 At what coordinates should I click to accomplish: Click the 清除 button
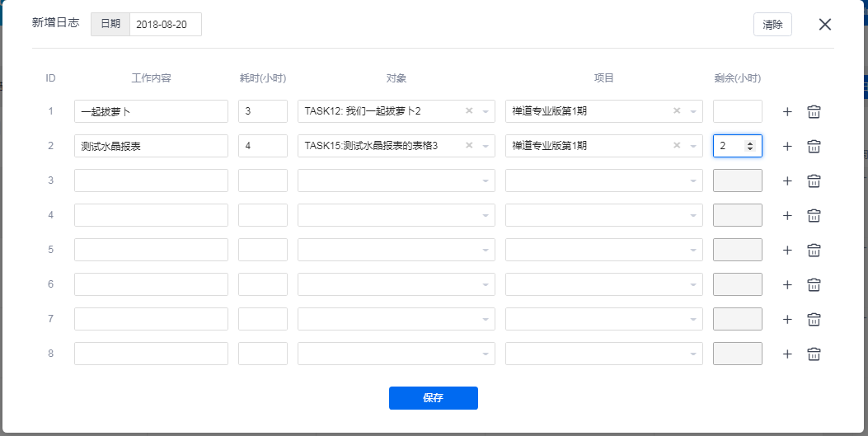point(772,25)
